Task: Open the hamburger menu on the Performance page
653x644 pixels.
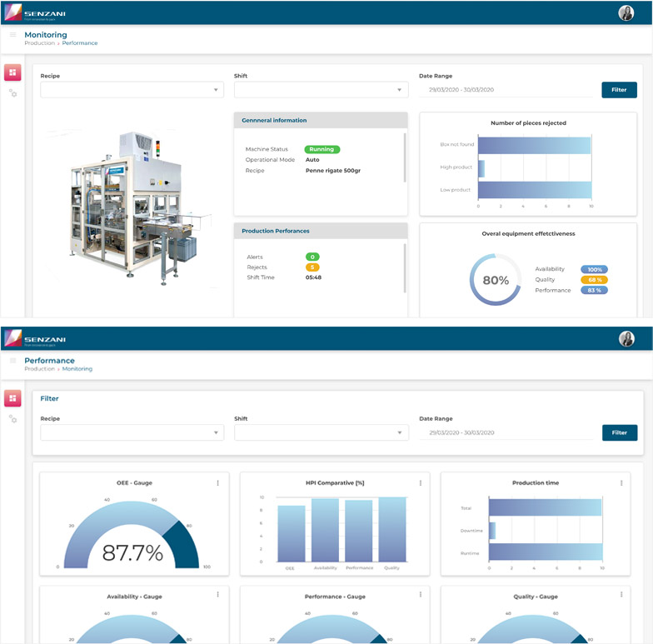Action: click(13, 360)
